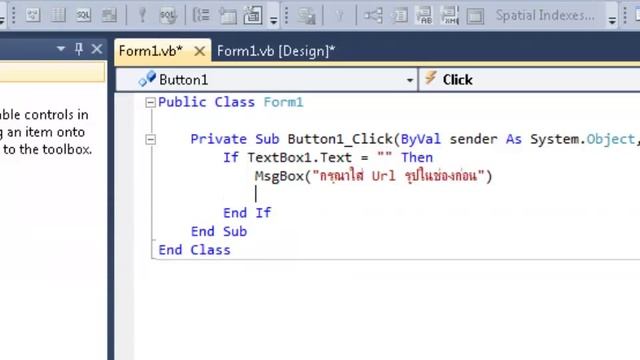
Task: Click the Verify SQL Syntax icon
Action: pyautogui.click(x=168, y=15)
